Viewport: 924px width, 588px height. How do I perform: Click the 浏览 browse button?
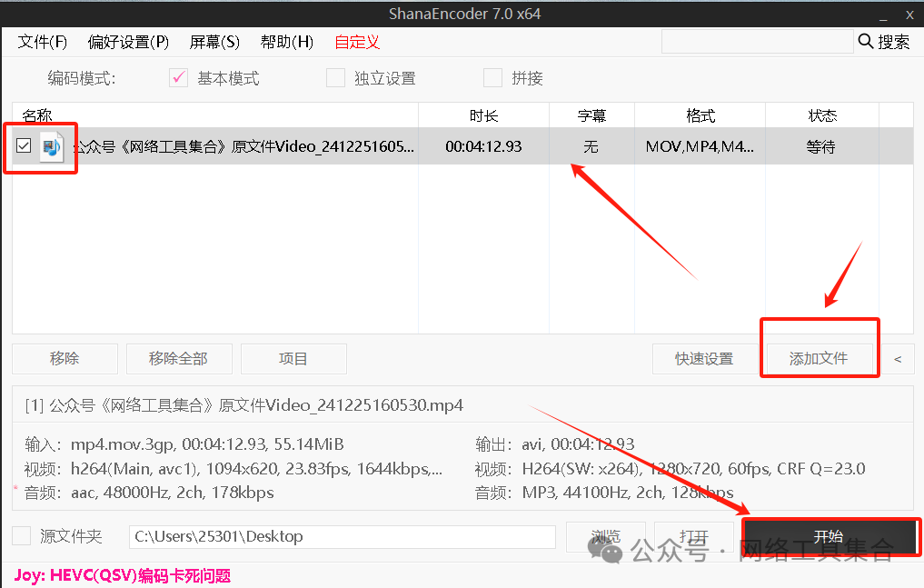[x=606, y=537]
